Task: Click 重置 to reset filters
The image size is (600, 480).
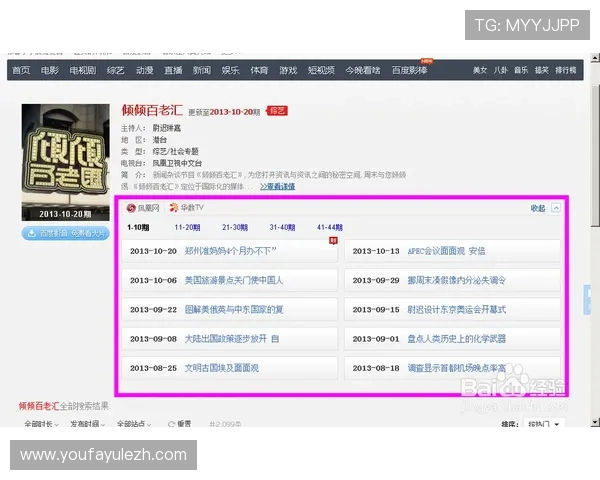Action: point(180,424)
